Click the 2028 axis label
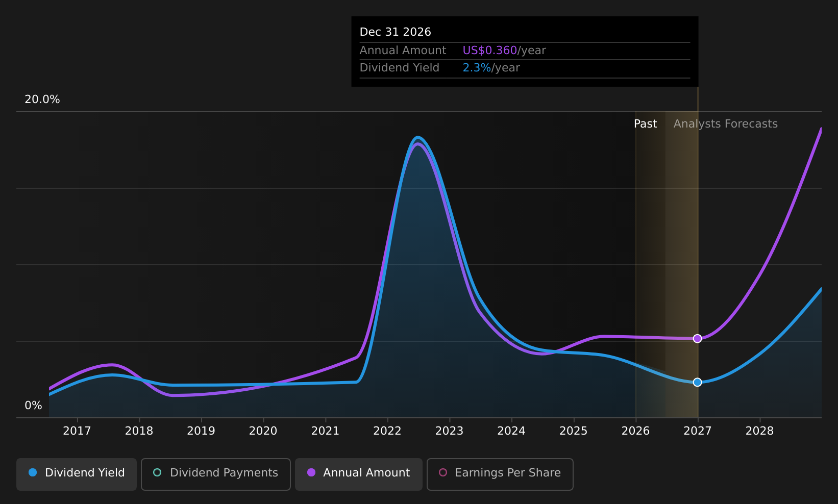 coord(760,431)
